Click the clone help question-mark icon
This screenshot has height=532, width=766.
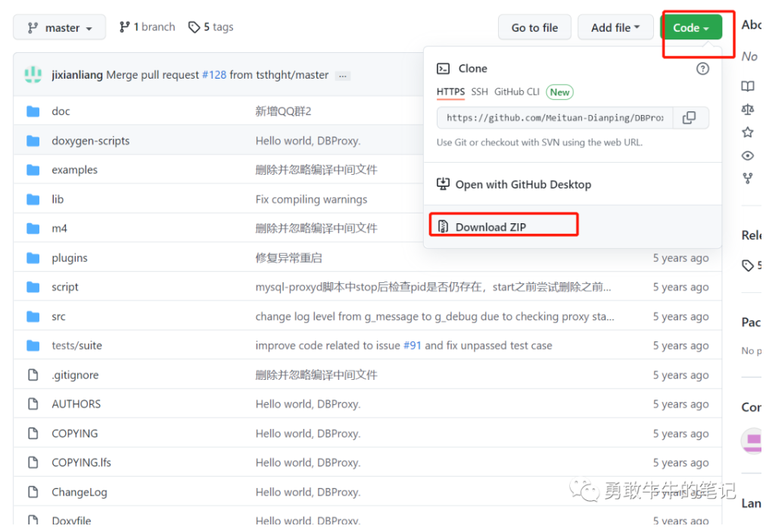coord(702,69)
